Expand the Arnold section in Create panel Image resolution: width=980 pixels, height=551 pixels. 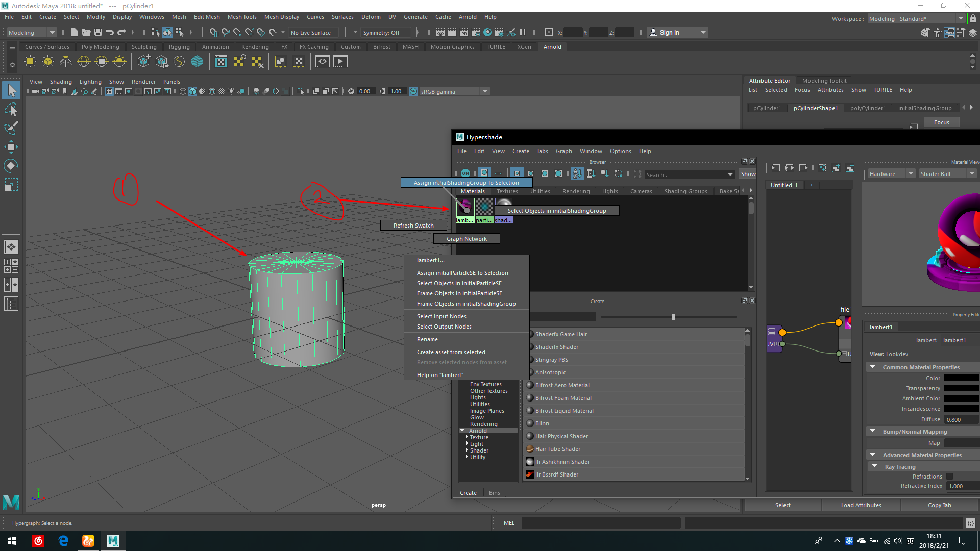462,430
